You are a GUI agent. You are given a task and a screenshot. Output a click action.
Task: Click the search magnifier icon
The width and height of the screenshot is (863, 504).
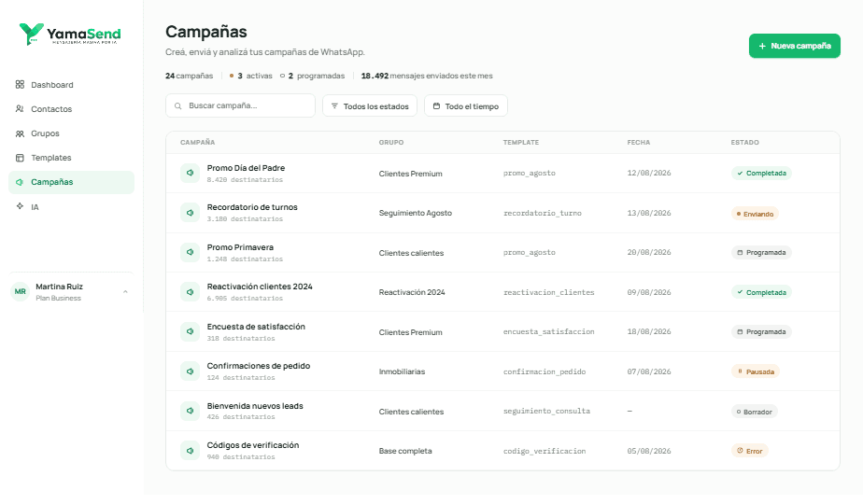178,105
